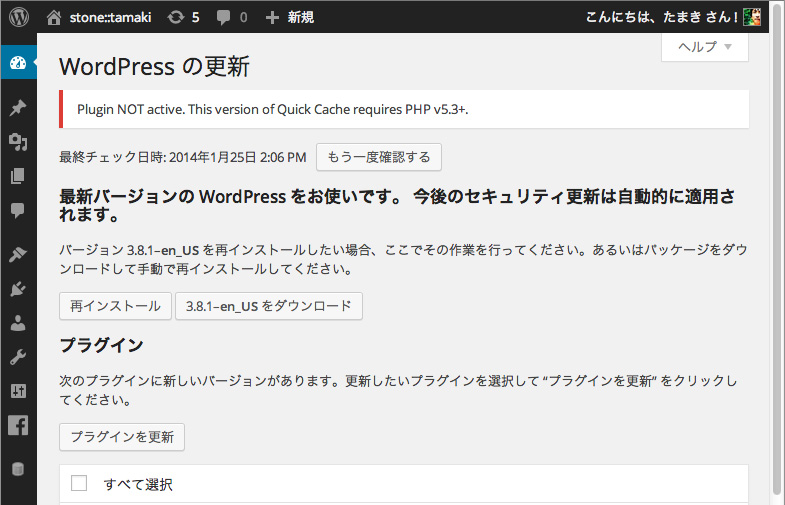Open Users via the person icon
785x505 pixels.
click(18, 323)
